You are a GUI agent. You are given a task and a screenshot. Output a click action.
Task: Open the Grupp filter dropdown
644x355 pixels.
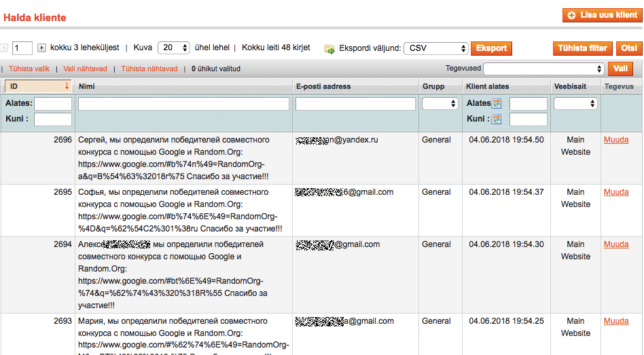[440, 103]
